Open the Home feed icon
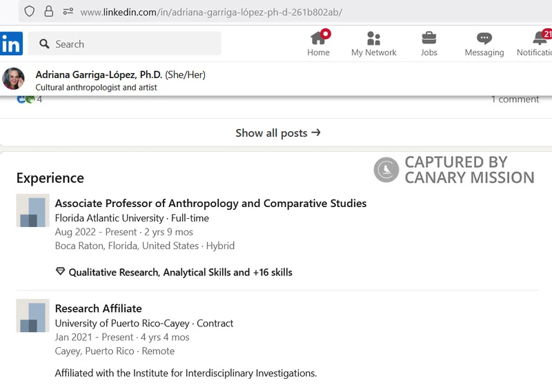The image size is (552, 392). 318,39
